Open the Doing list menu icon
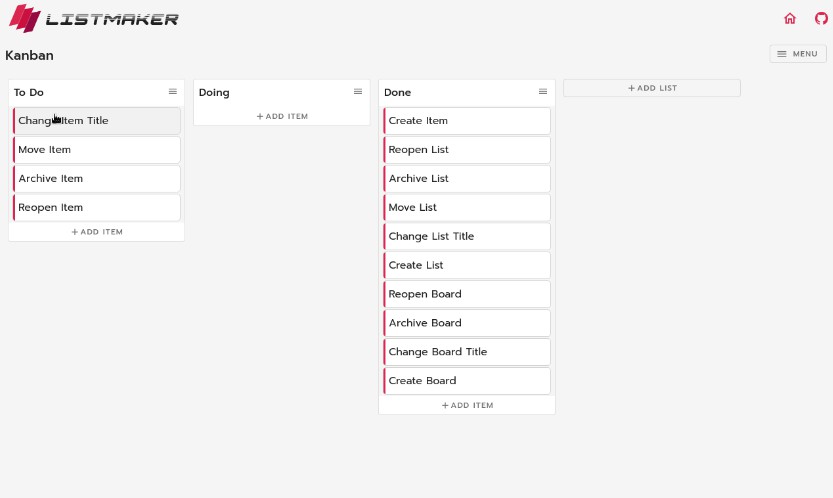This screenshot has width=833, height=498. click(x=358, y=92)
